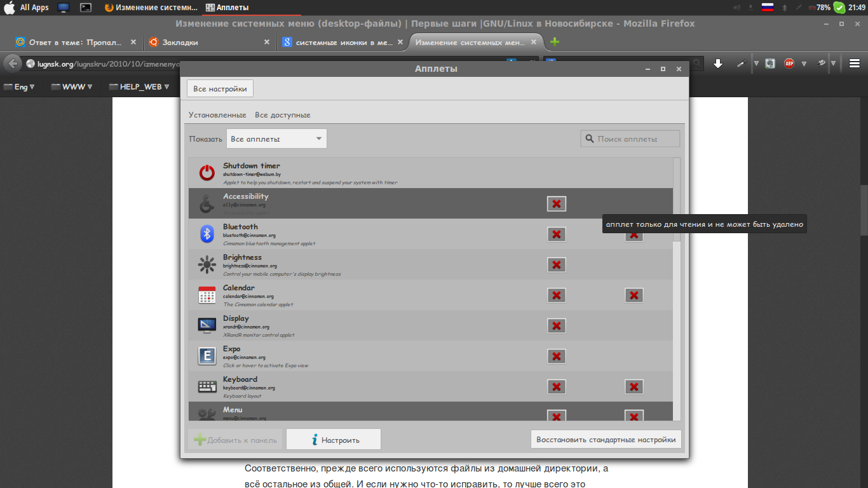Click the Bluetooth applet icon in the list
The height and width of the screenshot is (488, 868).
click(x=207, y=234)
